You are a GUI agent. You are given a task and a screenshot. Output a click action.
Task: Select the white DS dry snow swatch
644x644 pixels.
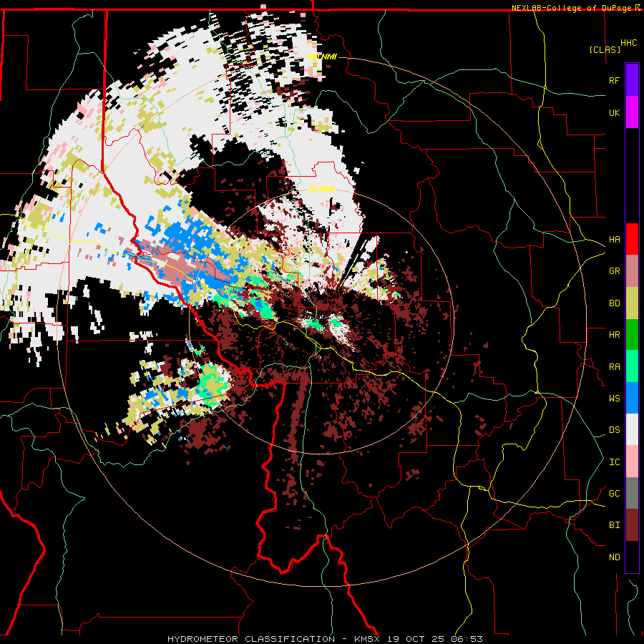coord(632,429)
